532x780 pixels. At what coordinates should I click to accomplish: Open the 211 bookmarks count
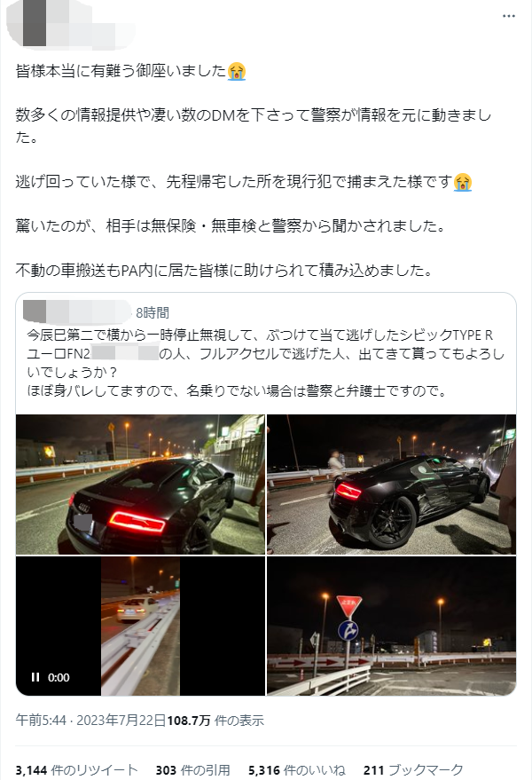(x=413, y=770)
